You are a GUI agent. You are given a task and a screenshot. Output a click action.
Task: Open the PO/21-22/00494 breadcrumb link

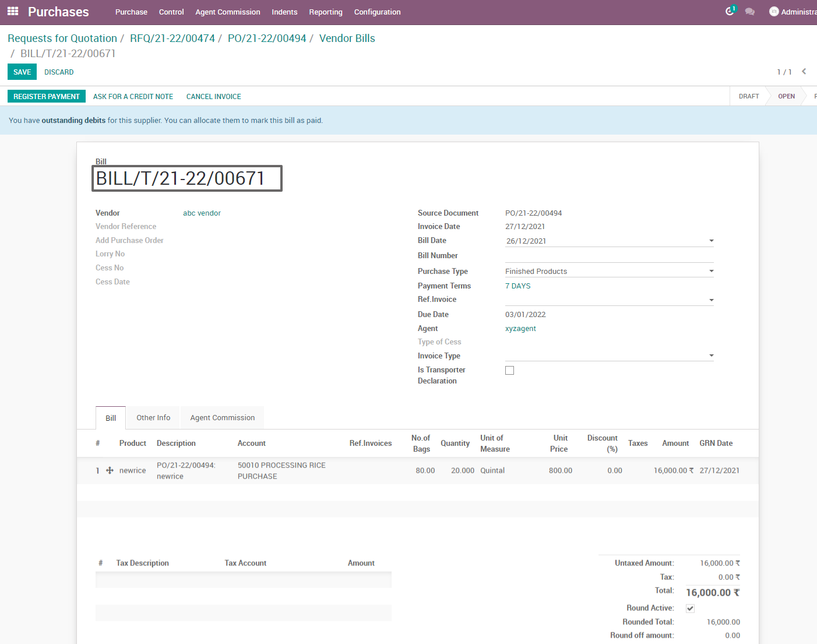(266, 38)
